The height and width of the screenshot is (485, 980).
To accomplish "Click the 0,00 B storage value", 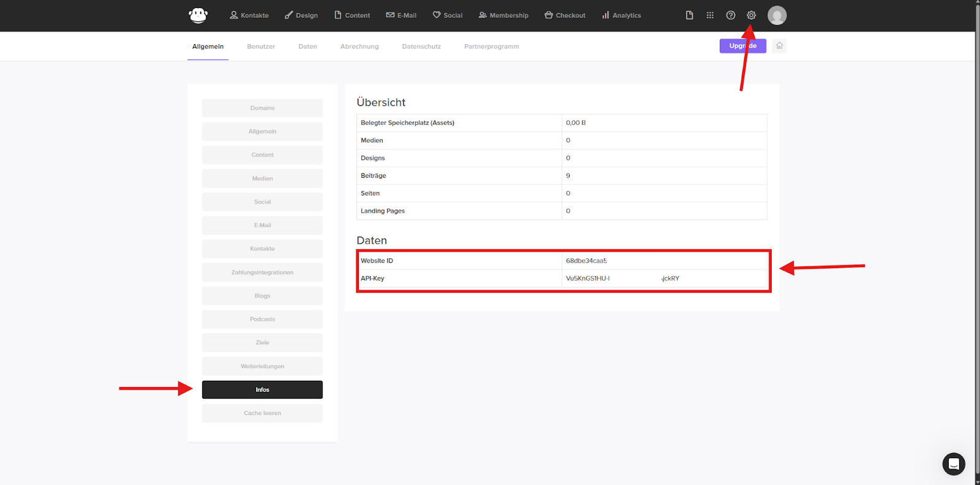I will pos(576,123).
